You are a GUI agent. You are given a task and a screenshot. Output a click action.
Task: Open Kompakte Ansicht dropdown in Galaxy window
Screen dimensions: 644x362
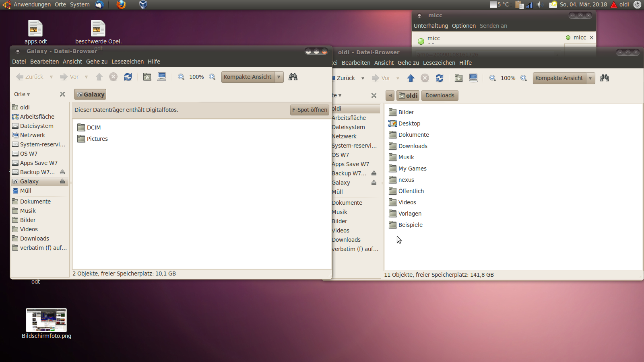point(279,77)
